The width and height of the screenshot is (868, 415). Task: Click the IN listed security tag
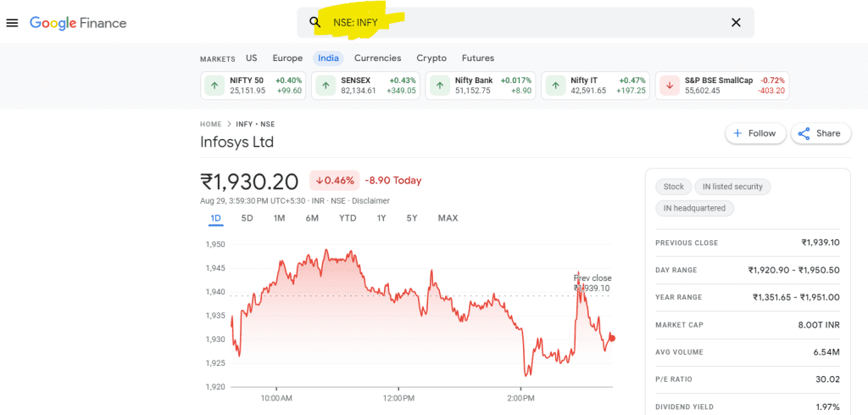[732, 187]
